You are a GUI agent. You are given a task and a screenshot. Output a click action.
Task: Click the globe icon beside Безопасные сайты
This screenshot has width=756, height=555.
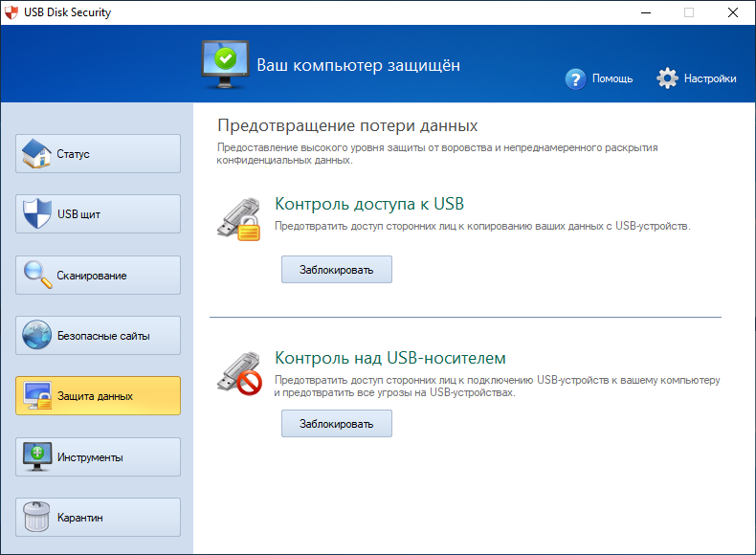tap(36, 335)
